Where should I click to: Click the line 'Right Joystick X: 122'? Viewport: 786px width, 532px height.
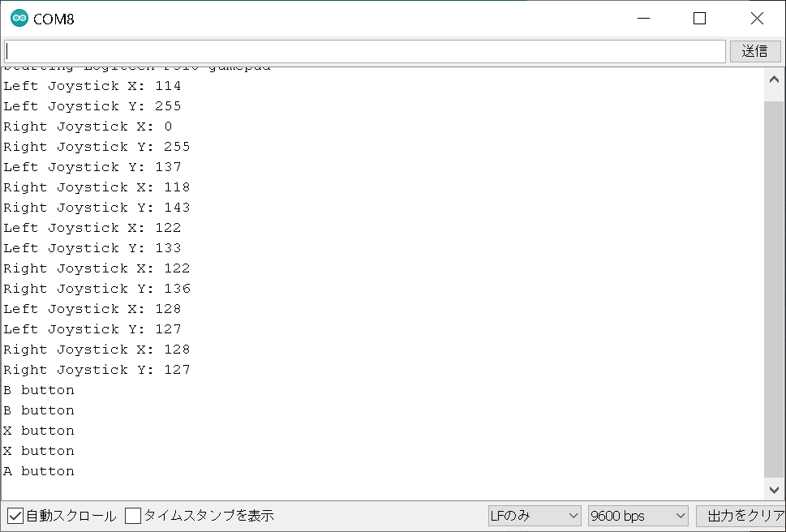[x=97, y=268]
